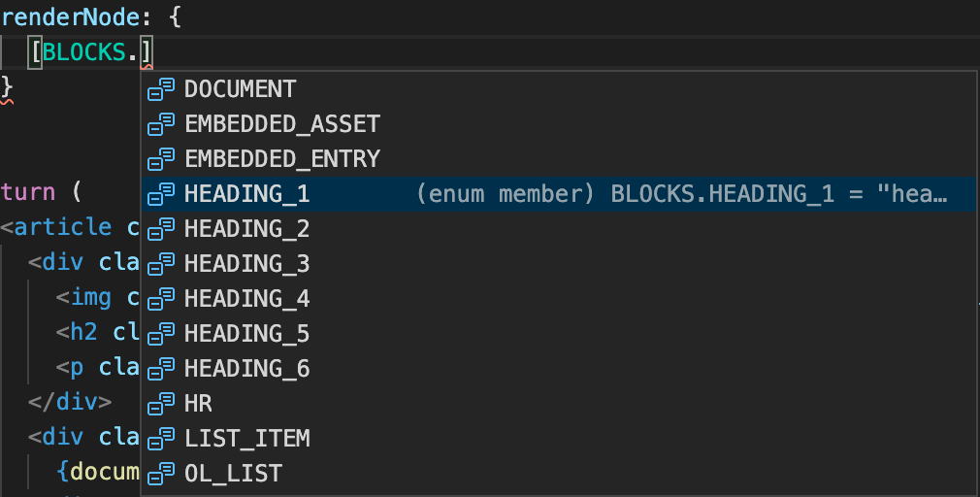Click the enum icon beside OL_LIST
The width and height of the screenshot is (980, 497).
point(161,474)
